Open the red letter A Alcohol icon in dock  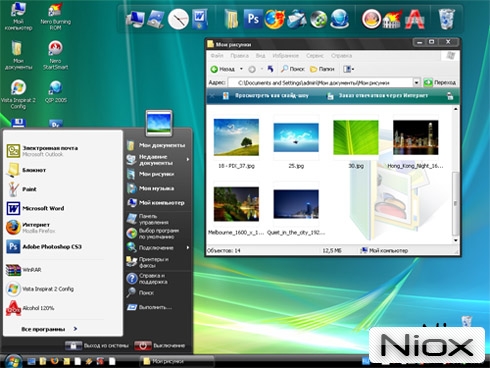click(x=415, y=19)
